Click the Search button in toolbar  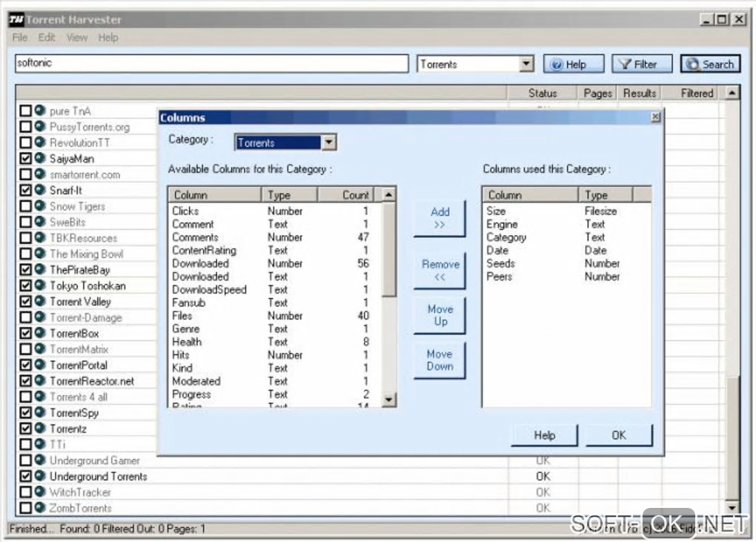click(x=710, y=64)
